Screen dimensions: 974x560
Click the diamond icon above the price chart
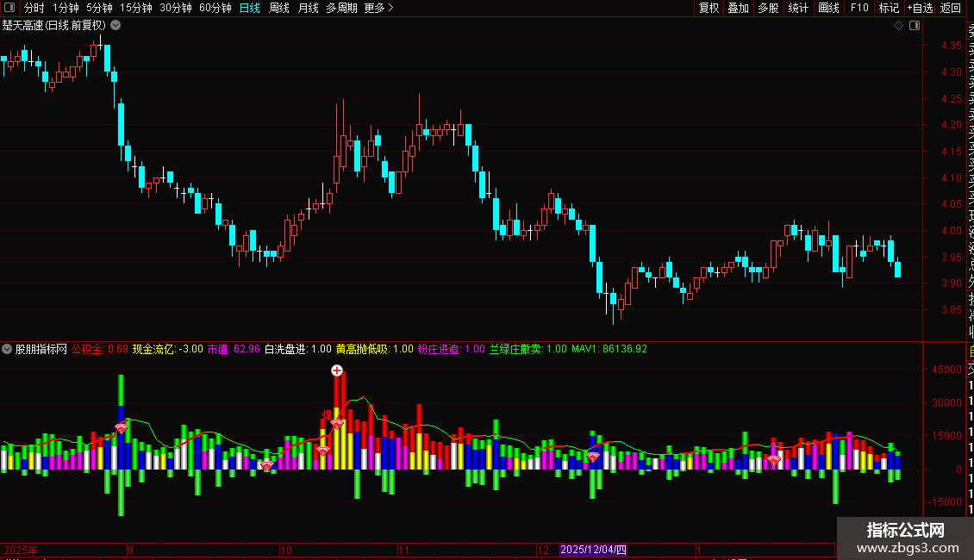(898, 26)
